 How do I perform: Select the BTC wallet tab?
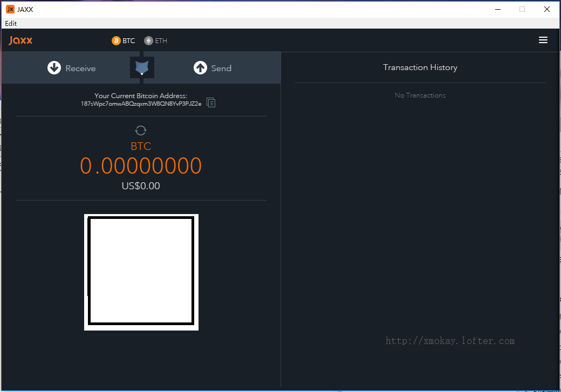tap(124, 41)
